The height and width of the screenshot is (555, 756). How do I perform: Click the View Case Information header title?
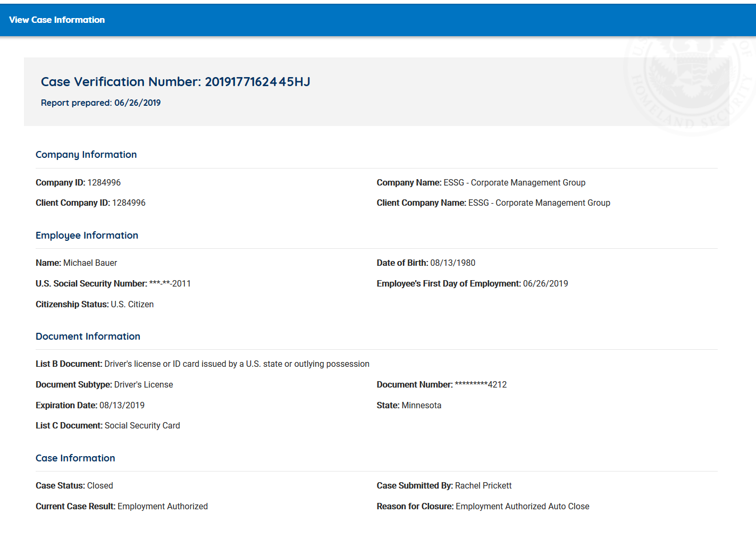tap(57, 20)
